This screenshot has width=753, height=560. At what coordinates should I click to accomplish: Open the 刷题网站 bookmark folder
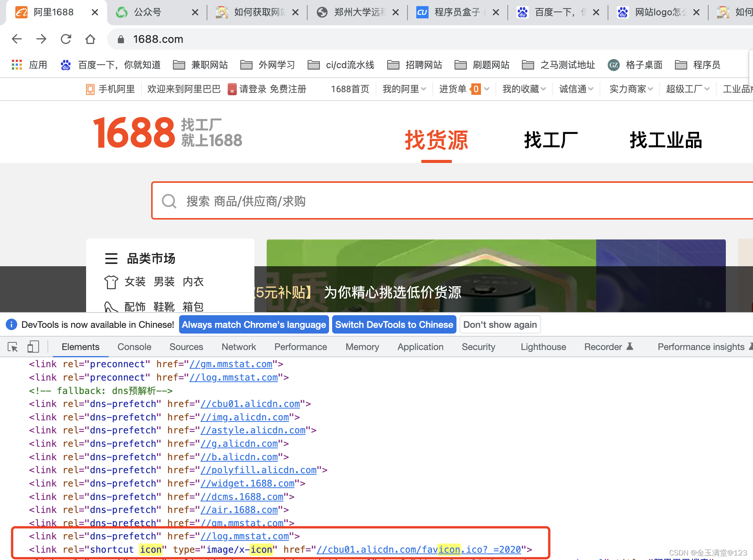[482, 65]
